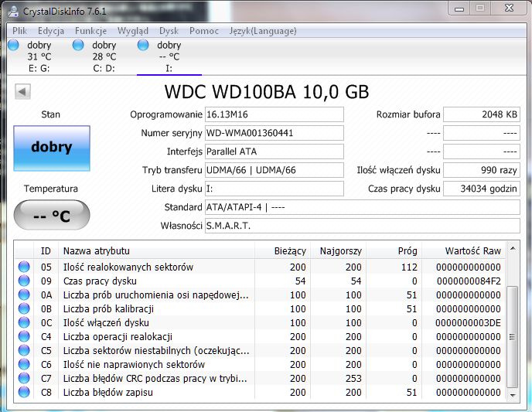Click the status orb for attribute 0A
This screenshot has height=412, width=532.
[24, 295]
